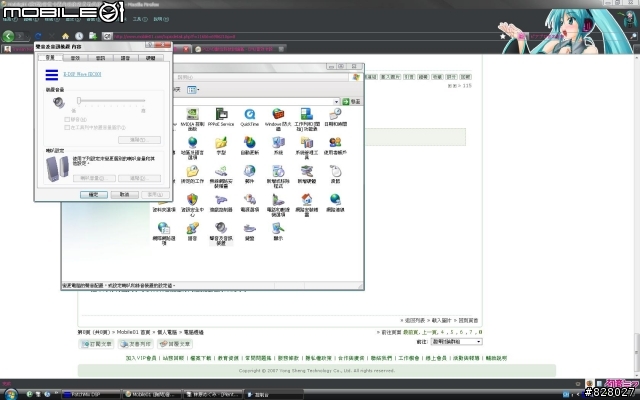Click the Windows Start orb

tap(10, 394)
